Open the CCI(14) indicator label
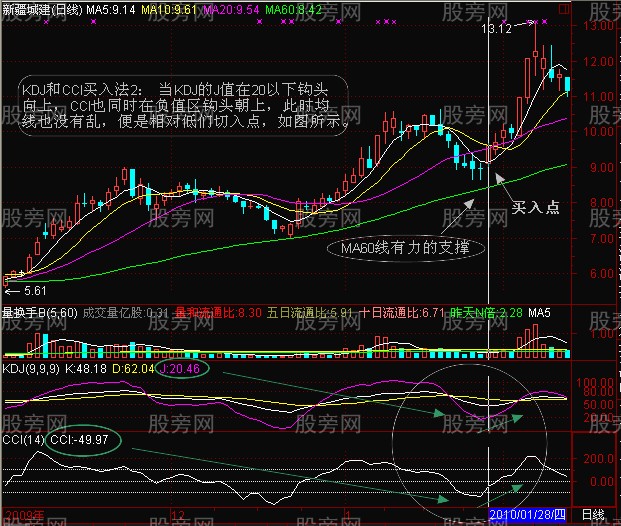 [23, 440]
